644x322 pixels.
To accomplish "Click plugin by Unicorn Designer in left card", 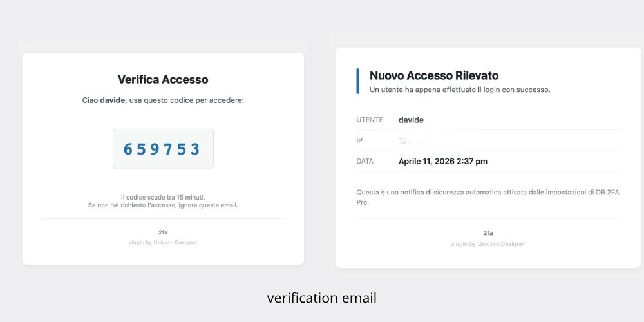I will click(x=163, y=242).
